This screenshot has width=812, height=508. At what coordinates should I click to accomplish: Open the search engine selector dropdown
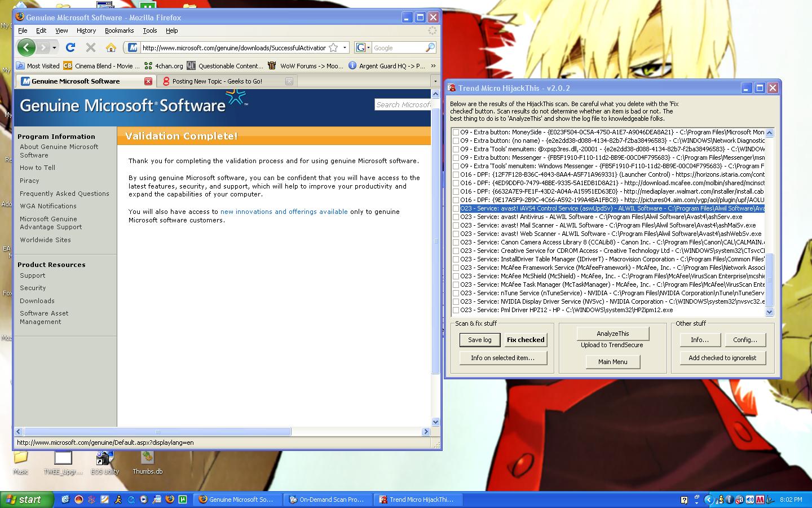(363, 47)
